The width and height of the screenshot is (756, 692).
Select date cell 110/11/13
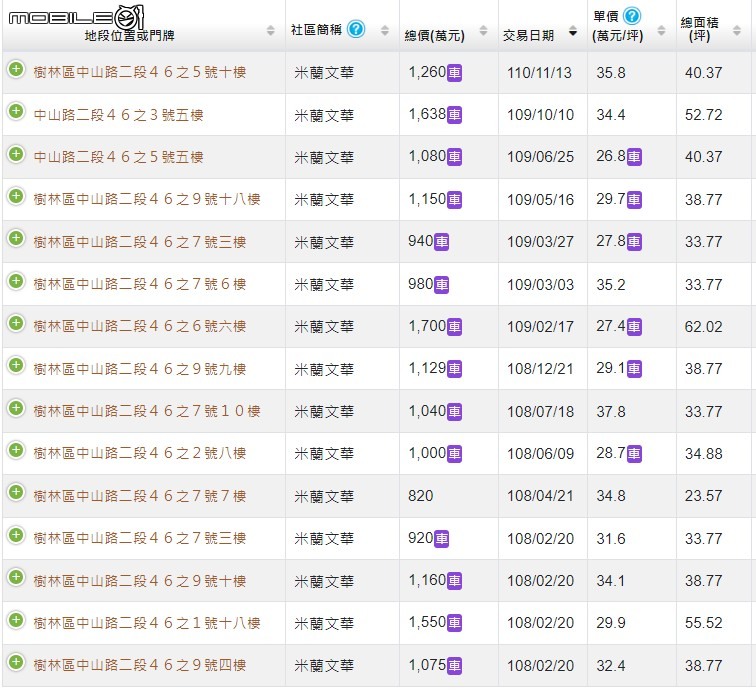pos(539,73)
